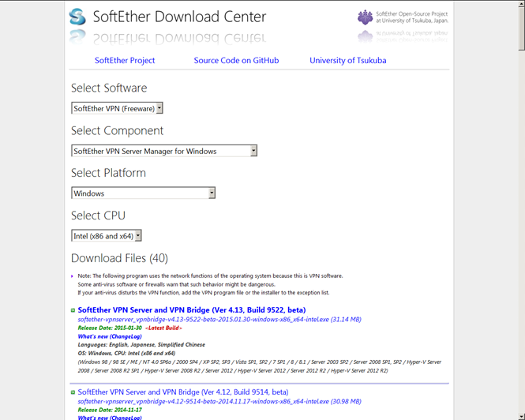Open the Select Software dropdown
Image resolution: width=525 pixels, height=420 pixels.
(x=117, y=108)
